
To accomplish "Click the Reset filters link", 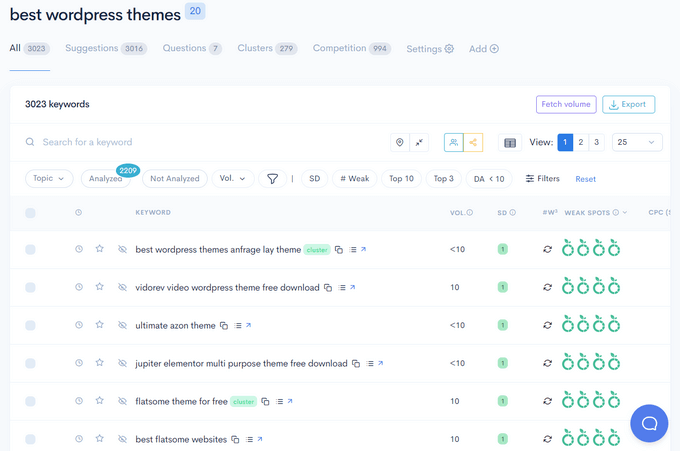I will click(585, 179).
